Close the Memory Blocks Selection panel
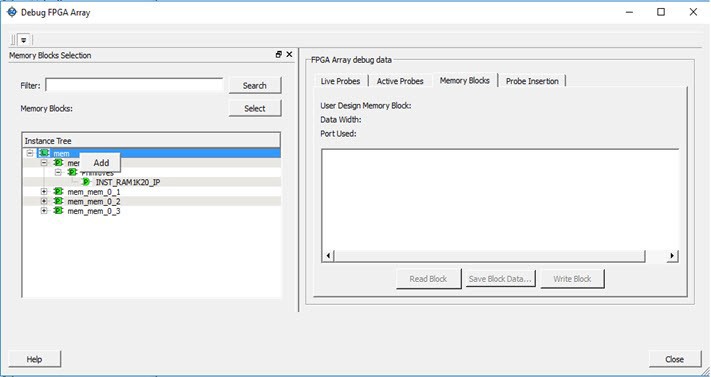The height and width of the screenshot is (377, 711). (289, 54)
